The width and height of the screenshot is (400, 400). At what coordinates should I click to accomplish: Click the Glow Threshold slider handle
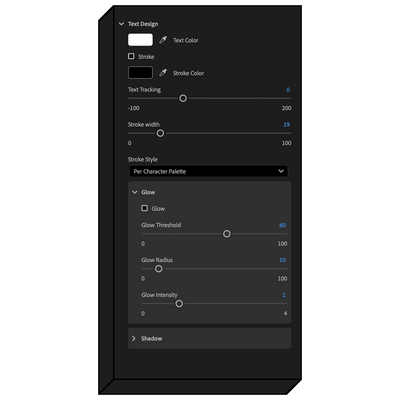(x=227, y=234)
